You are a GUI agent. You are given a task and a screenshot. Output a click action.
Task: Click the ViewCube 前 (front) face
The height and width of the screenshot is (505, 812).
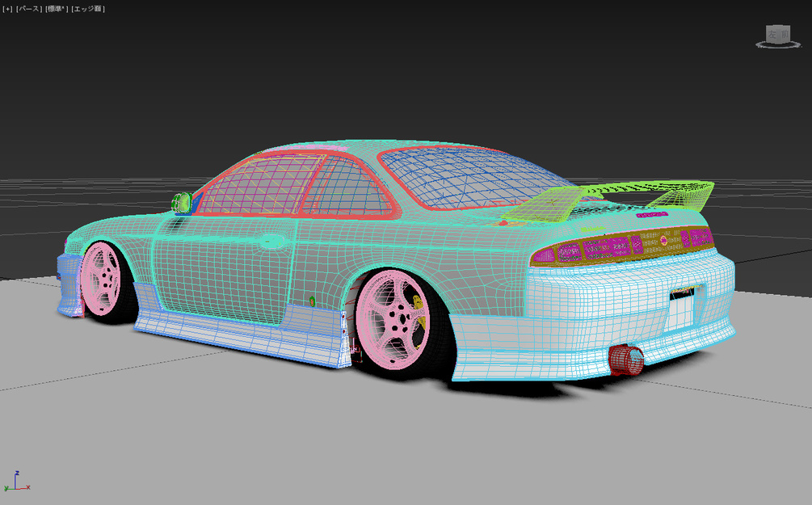(x=785, y=34)
